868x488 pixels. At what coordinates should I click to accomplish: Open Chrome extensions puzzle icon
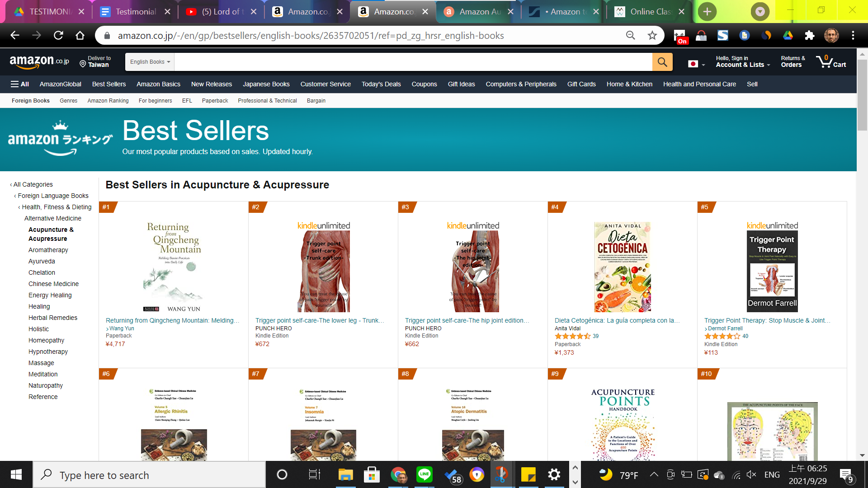[x=809, y=35]
